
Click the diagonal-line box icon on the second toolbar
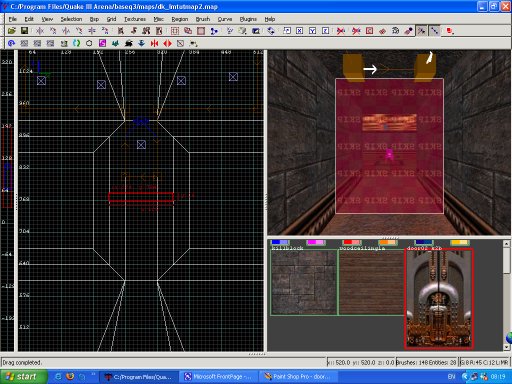(x=180, y=43)
